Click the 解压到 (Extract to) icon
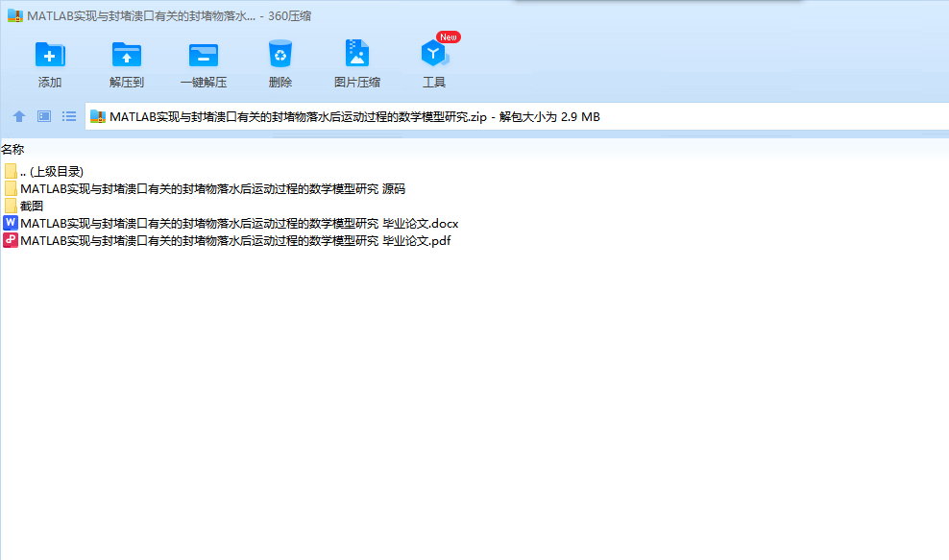 coord(127,55)
